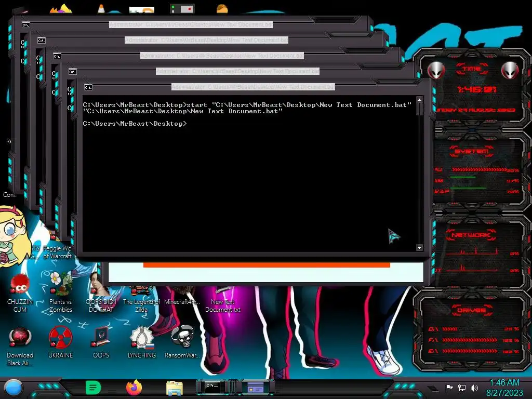Open the network tray icon
The width and height of the screenshot is (532, 399).
tap(461, 388)
